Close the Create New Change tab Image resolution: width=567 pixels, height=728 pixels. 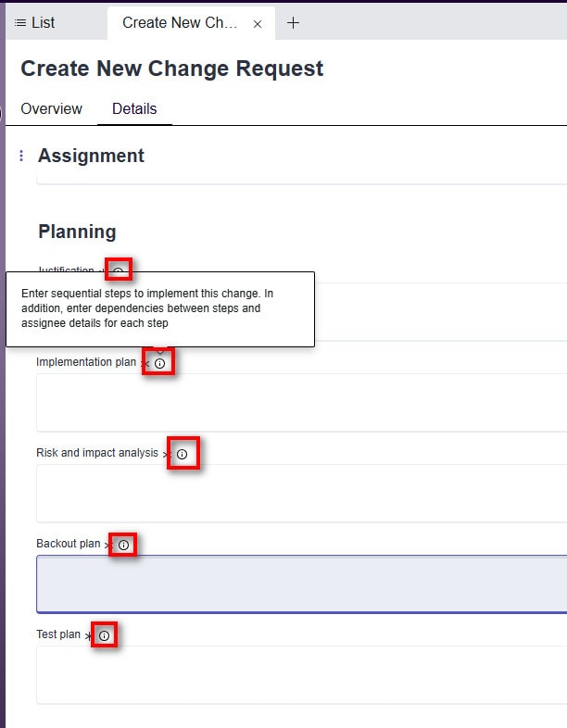pos(258,24)
